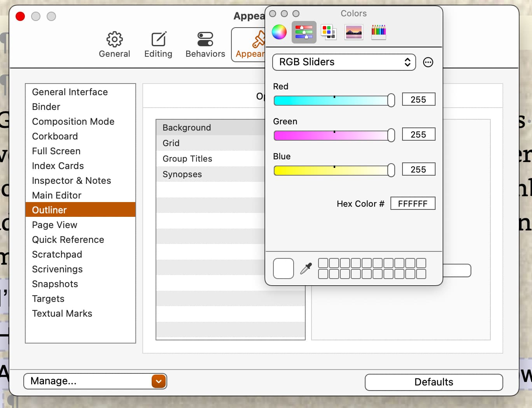Image resolution: width=532 pixels, height=408 pixels.
Task: Click the Blue slider handle
Action: pyautogui.click(x=391, y=170)
